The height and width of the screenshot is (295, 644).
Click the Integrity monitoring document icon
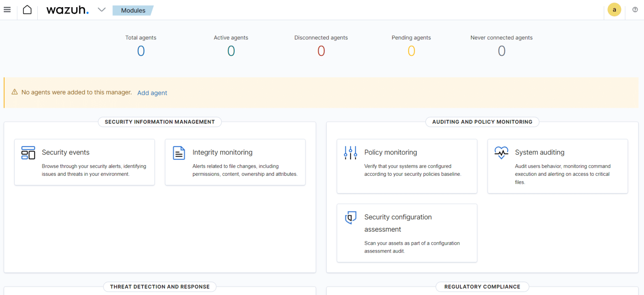pyautogui.click(x=179, y=153)
